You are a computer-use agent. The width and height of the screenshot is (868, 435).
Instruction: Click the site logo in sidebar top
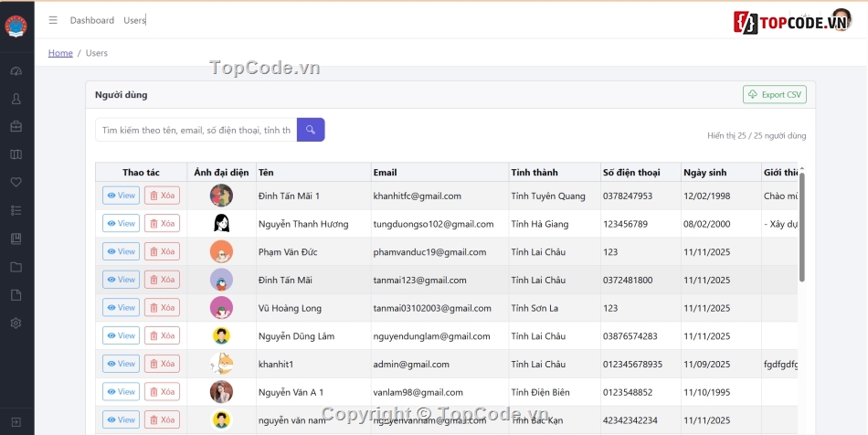pyautogui.click(x=16, y=26)
